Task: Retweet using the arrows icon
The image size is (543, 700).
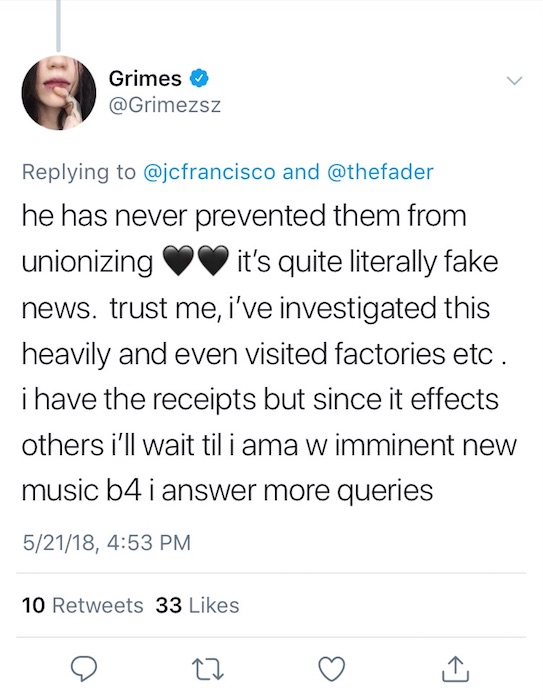Action: tap(208, 670)
